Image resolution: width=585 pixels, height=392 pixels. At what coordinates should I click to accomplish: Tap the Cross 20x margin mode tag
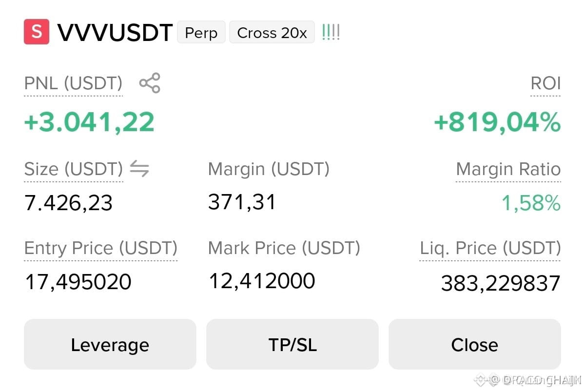coord(272,33)
